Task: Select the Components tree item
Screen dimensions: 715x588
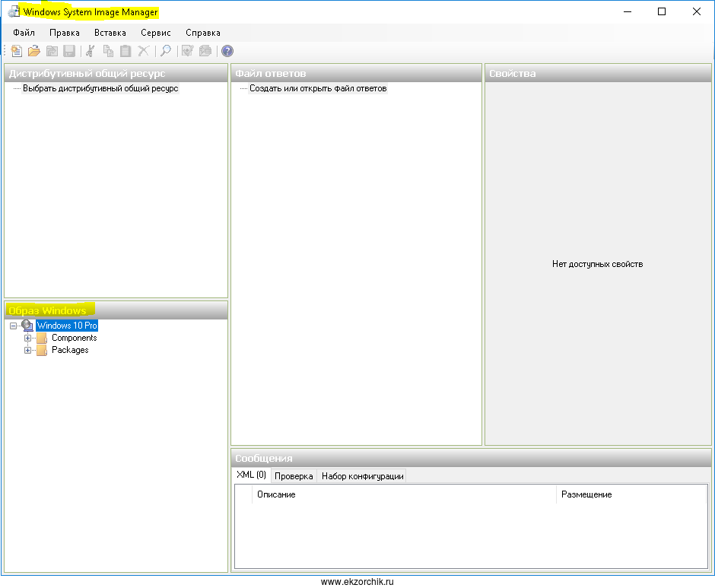Action: coord(75,338)
